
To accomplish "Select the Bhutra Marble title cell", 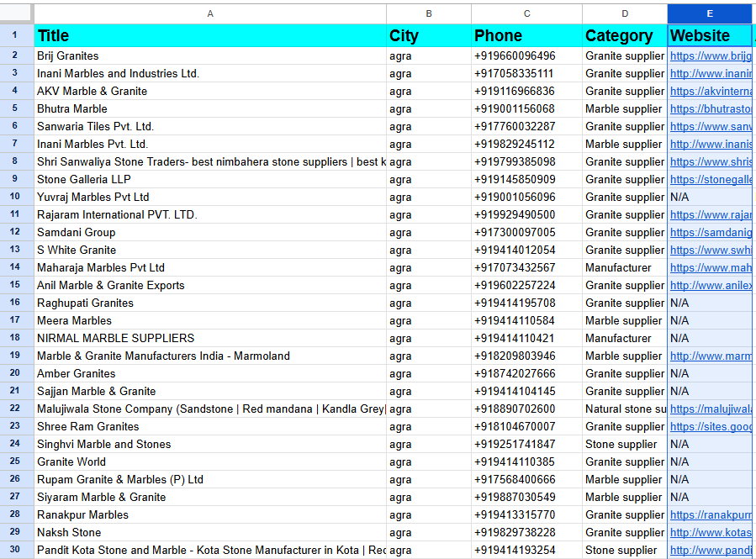I will (x=210, y=109).
